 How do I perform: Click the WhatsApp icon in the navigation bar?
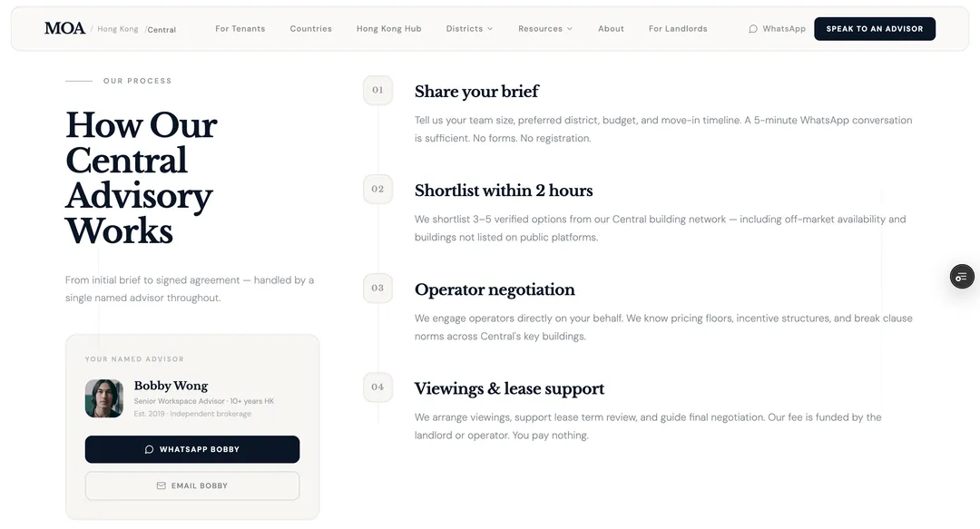tap(752, 28)
